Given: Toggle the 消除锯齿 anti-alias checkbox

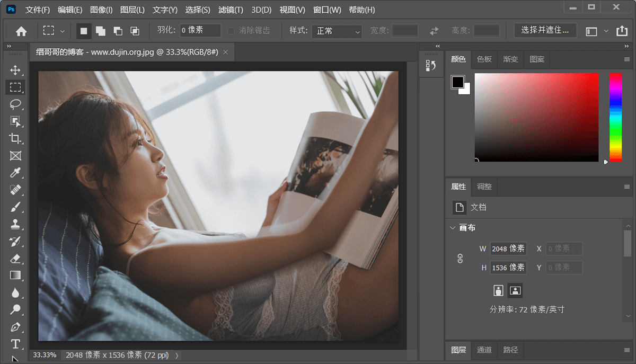Looking at the screenshot, I should [x=231, y=31].
